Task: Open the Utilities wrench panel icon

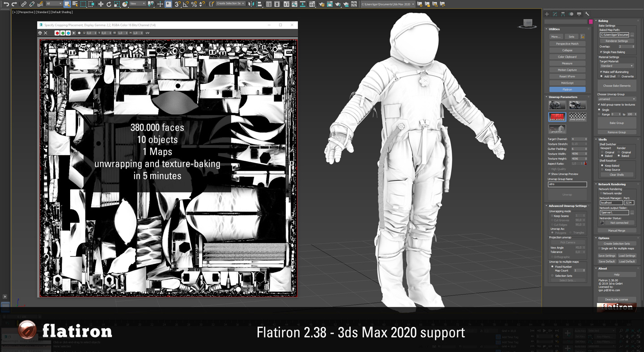Action: click(587, 14)
